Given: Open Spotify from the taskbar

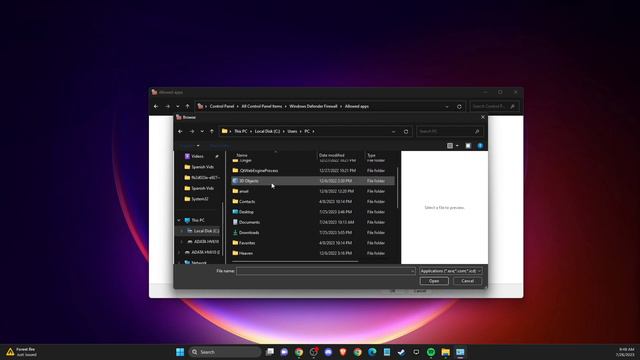Looking at the screenshot, I should point(431,352).
